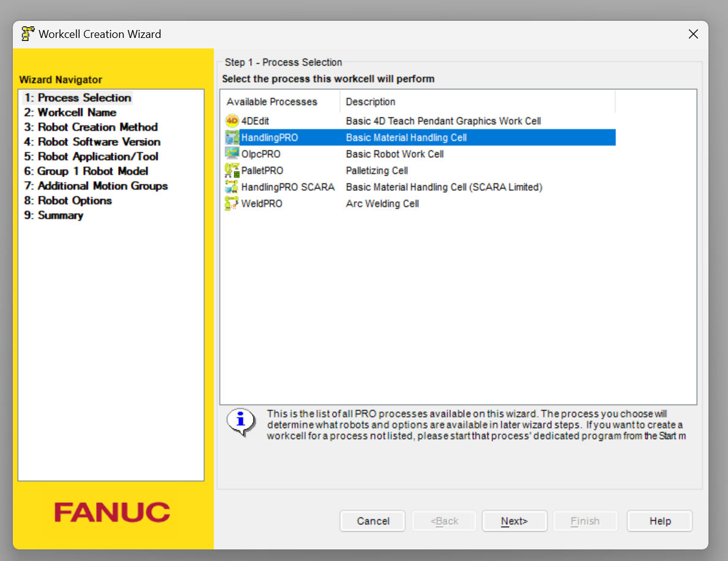This screenshot has width=728, height=561.
Task: Go to step 8: Robot Options
Action: [68, 201]
